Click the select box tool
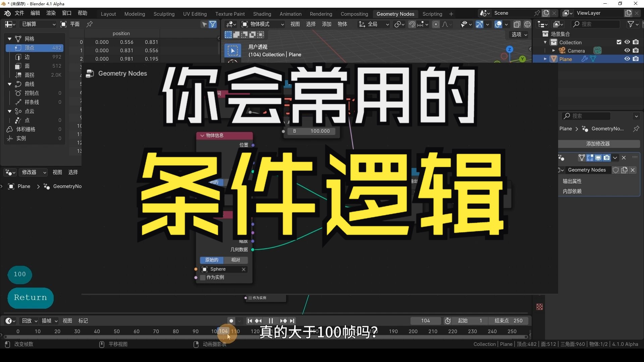This screenshot has height=362, width=644. pos(232,51)
